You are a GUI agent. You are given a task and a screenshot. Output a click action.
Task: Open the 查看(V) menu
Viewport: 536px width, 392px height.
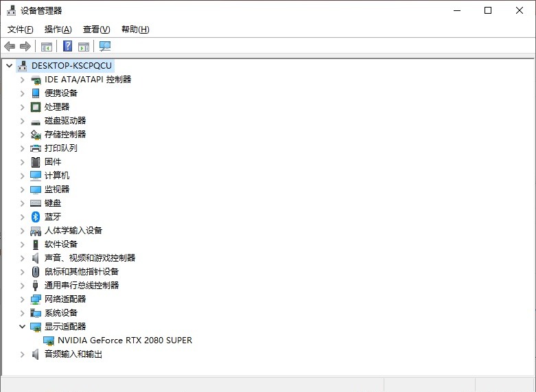(97, 30)
